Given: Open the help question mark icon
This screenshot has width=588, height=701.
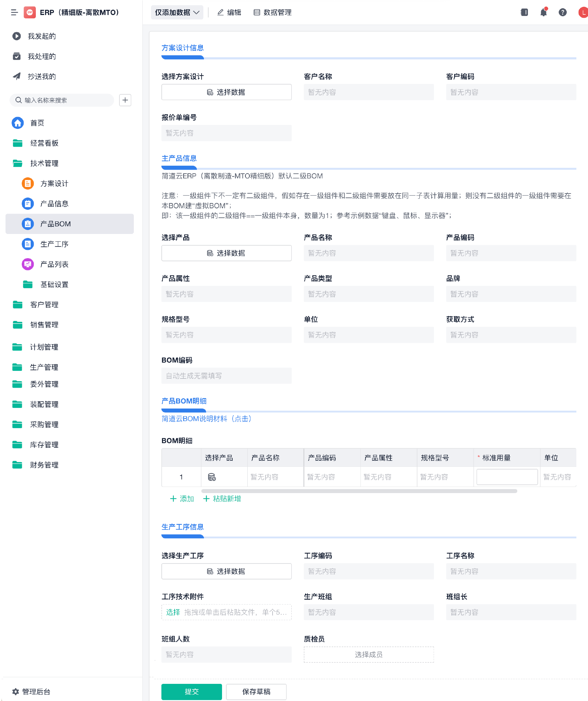Looking at the screenshot, I should pyautogui.click(x=562, y=13).
